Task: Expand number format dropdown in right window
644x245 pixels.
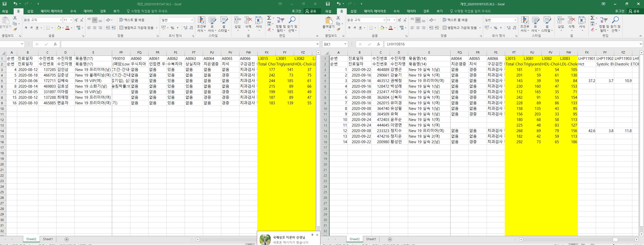Action: (515, 20)
